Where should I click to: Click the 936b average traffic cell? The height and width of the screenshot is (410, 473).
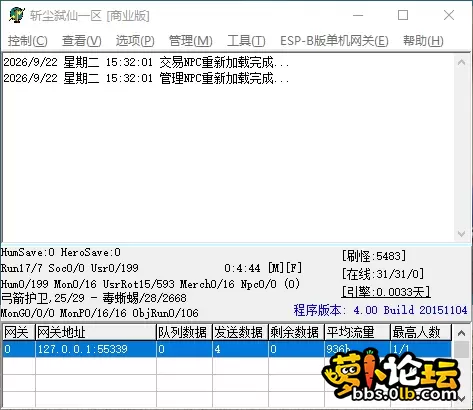click(x=357, y=349)
